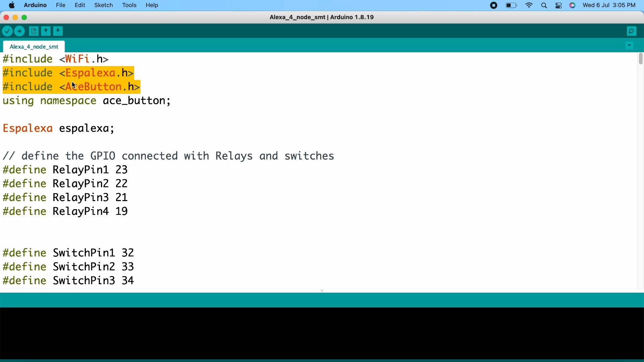Click the Upload sketch arrow icon

(20, 31)
